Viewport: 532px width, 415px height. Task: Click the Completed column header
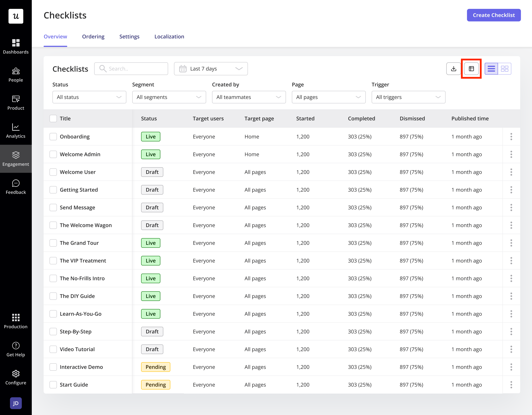click(362, 119)
